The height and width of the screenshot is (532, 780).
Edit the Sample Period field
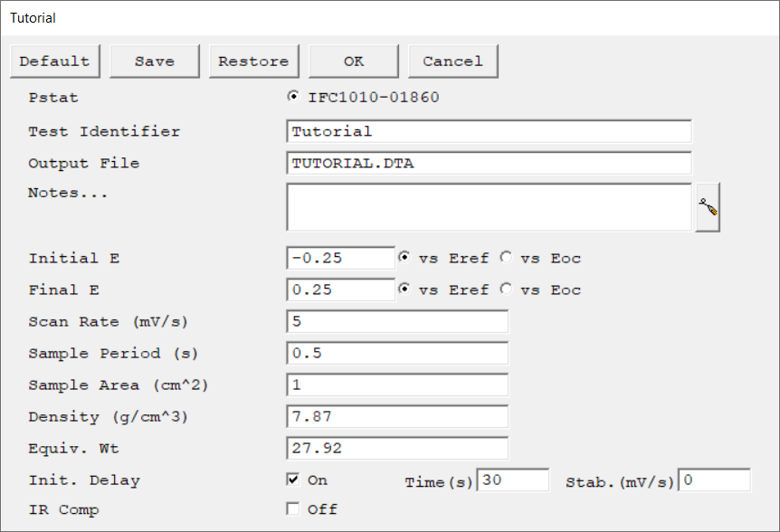click(x=397, y=354)
